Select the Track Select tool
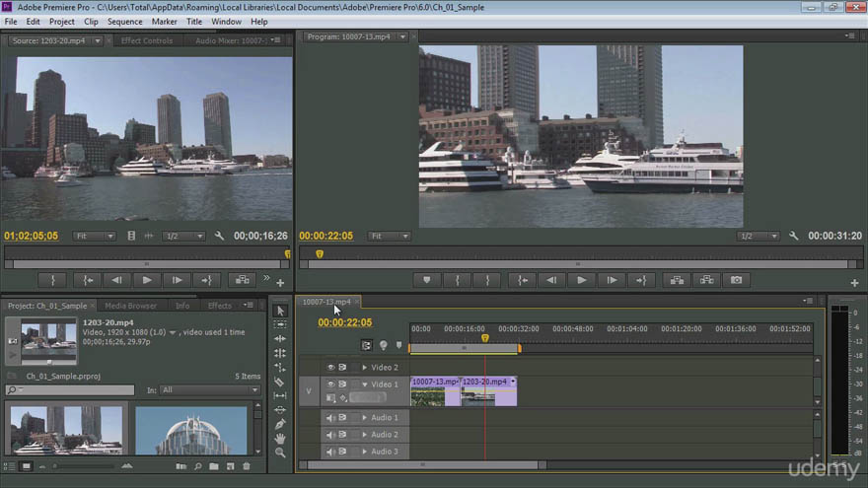Image resolution: width=868 pixels, height=488 pixels. [x=280, y=324]
